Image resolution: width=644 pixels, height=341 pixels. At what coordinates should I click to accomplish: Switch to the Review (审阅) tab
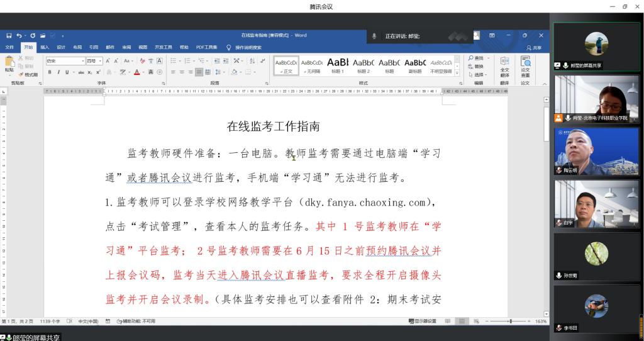(x=127, y=47)
